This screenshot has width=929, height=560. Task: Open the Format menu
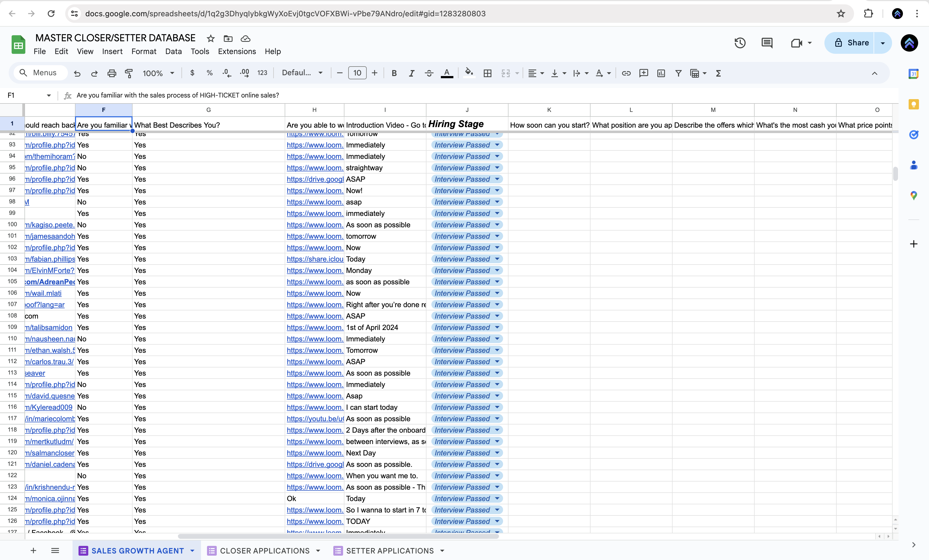click(144, 52)
